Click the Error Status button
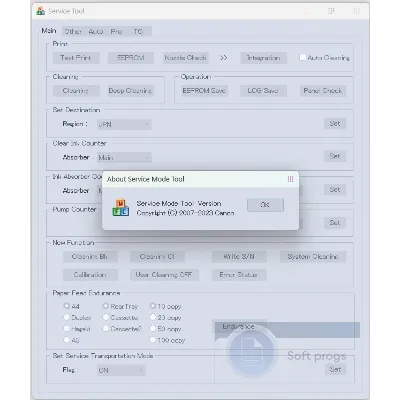Viewport: 400px width, 400px height. (239, 275)
